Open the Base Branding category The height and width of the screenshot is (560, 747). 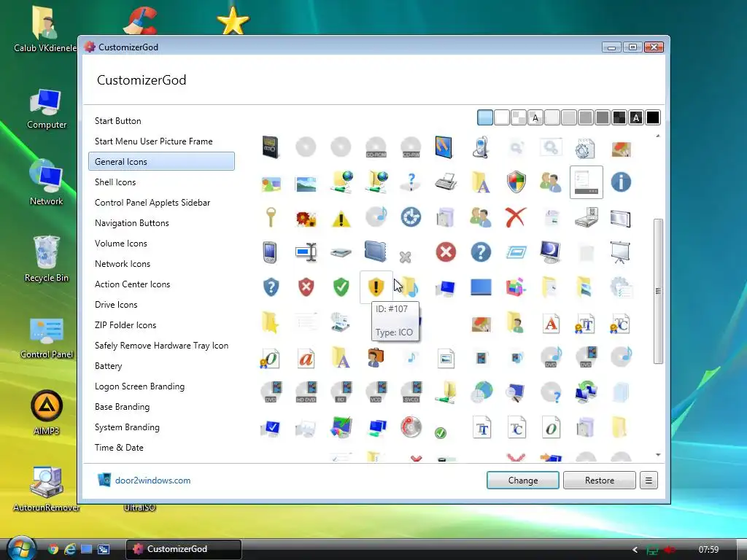(x=122, y=407)
